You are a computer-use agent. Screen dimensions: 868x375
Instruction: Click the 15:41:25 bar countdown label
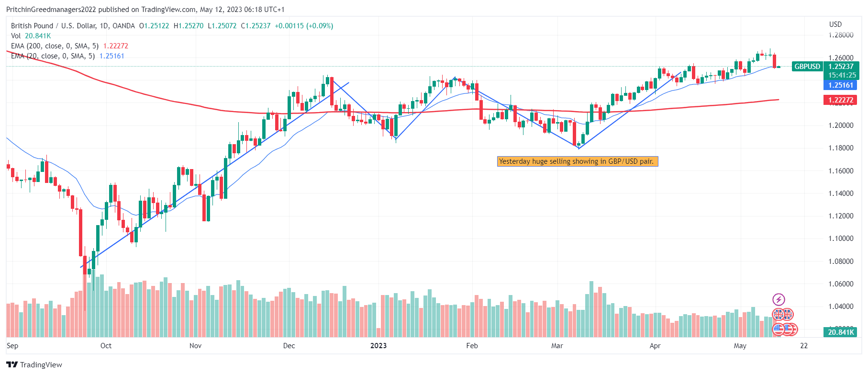pos(841,75)
